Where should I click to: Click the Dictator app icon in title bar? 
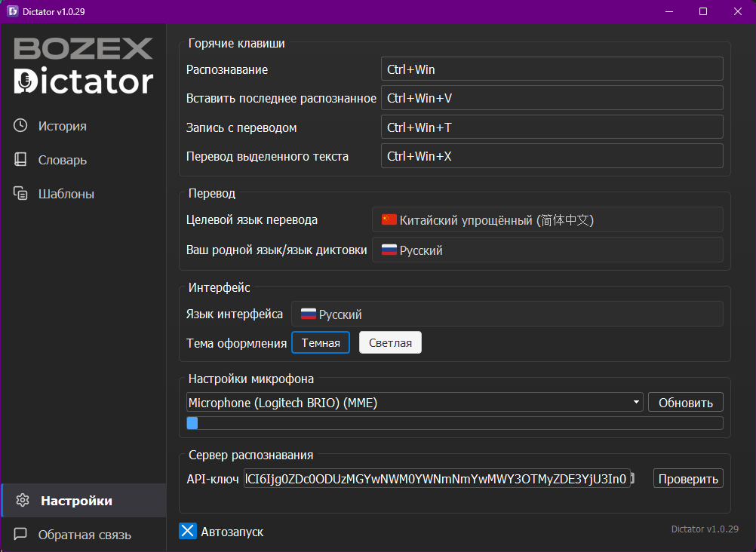tap(13, 11)
